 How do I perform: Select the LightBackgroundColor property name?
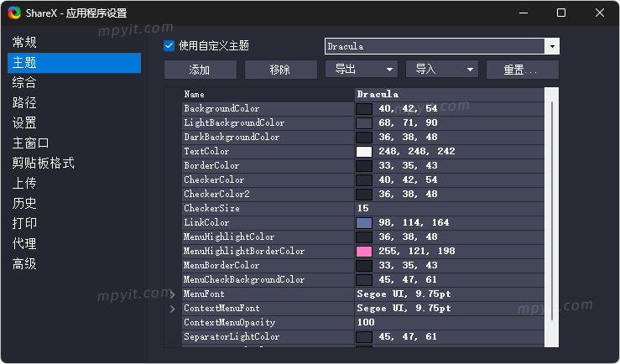pyautogui.click(x=234, y=123)
